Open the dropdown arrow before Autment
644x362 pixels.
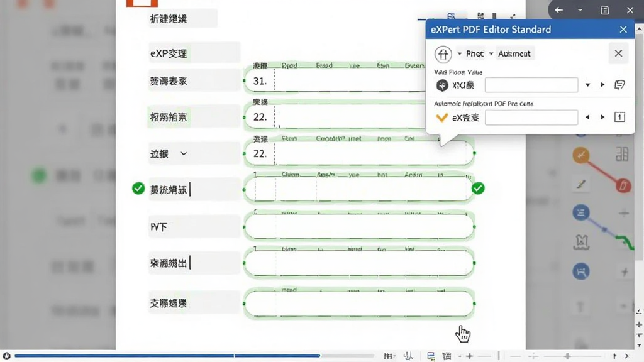point(491,54)
